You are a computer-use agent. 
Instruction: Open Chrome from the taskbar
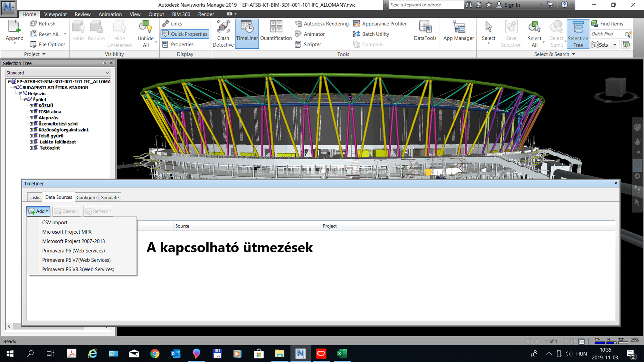(155, 354)
